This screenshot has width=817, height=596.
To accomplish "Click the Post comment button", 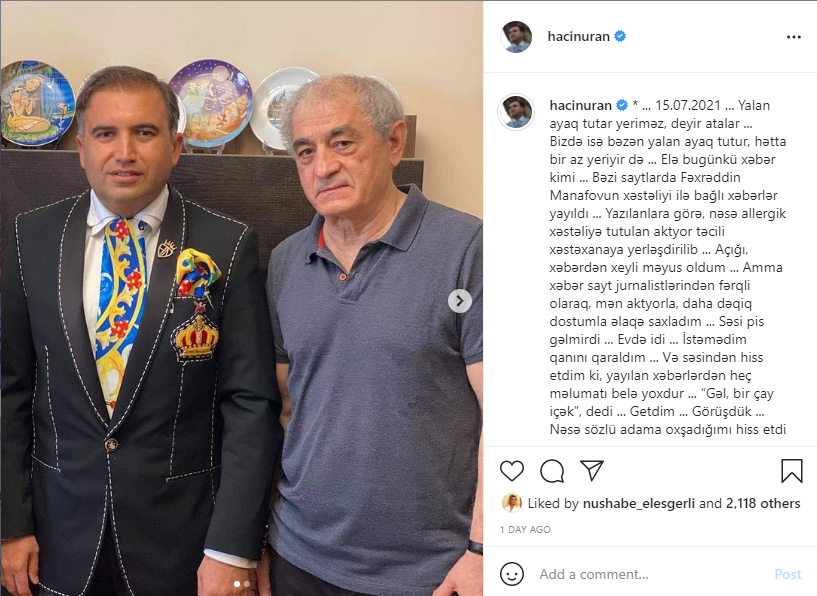I will point(787,574).
